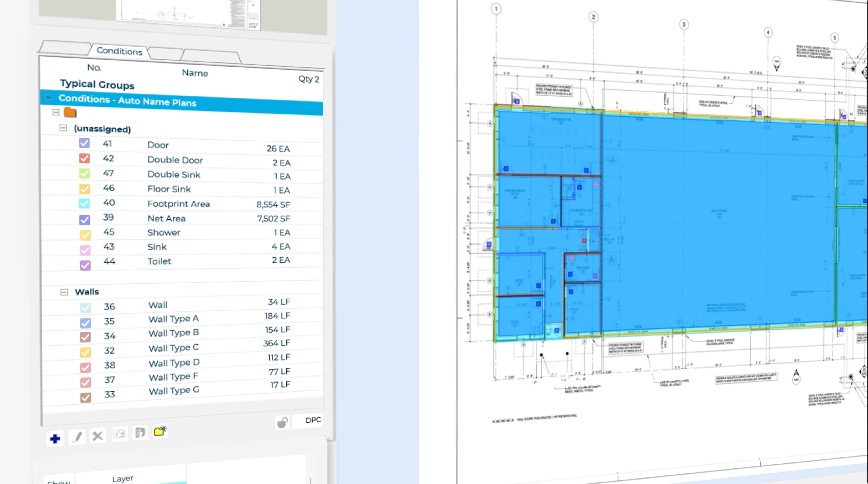Click the orange folder icon in tree
The width and height of the screenshot is (868, 484).
coord(70,112)
